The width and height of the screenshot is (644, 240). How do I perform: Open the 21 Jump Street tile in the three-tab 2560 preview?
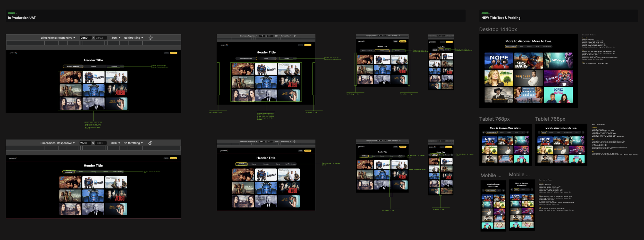(x=71, y=77)
